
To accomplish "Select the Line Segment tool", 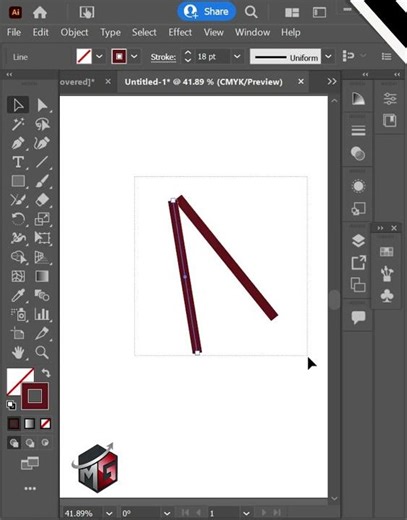I will pos(42,162).
